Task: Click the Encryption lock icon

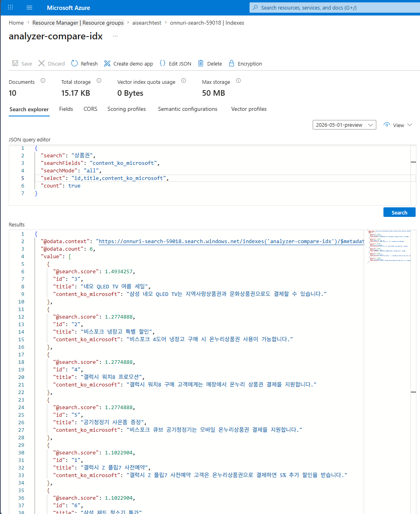Action: (231, 63)
